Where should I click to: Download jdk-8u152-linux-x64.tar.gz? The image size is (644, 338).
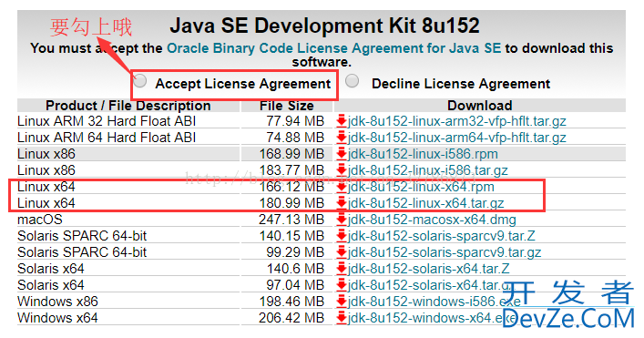(426, 203)
